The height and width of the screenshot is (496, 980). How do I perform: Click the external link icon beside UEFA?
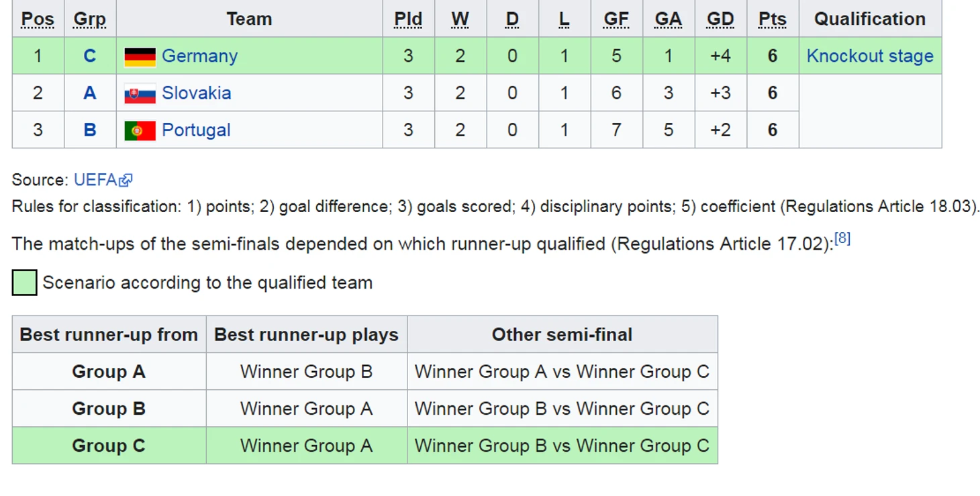coord(126,180)
